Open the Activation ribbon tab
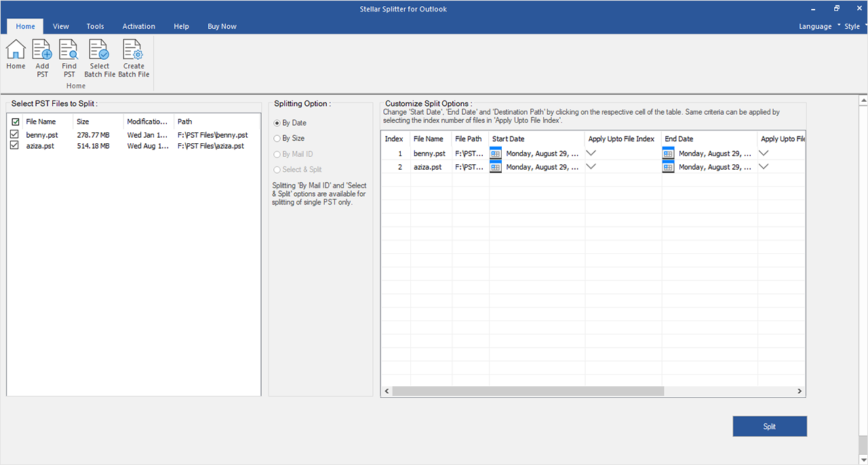This screenshot has height=465, width=868. tap(139, 26)
